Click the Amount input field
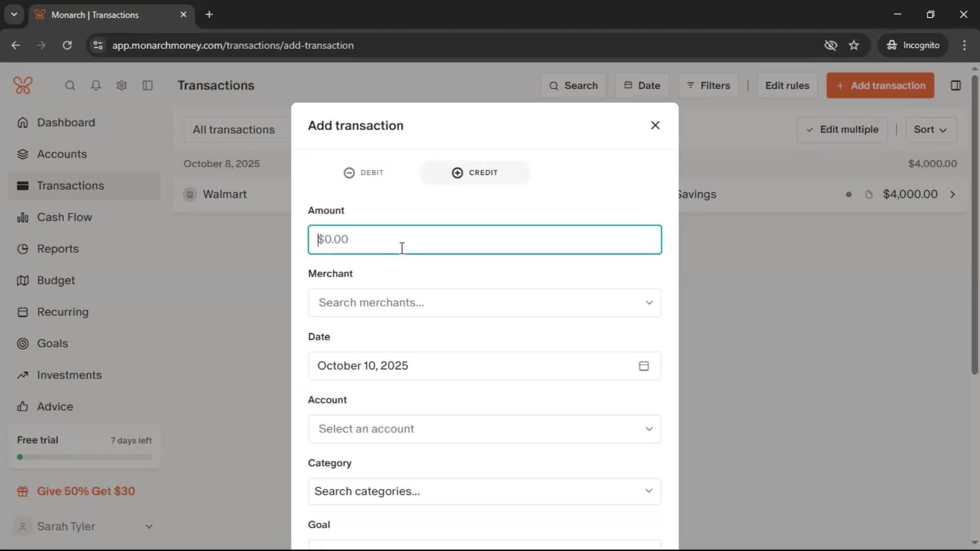 click(x=484, y=240)
